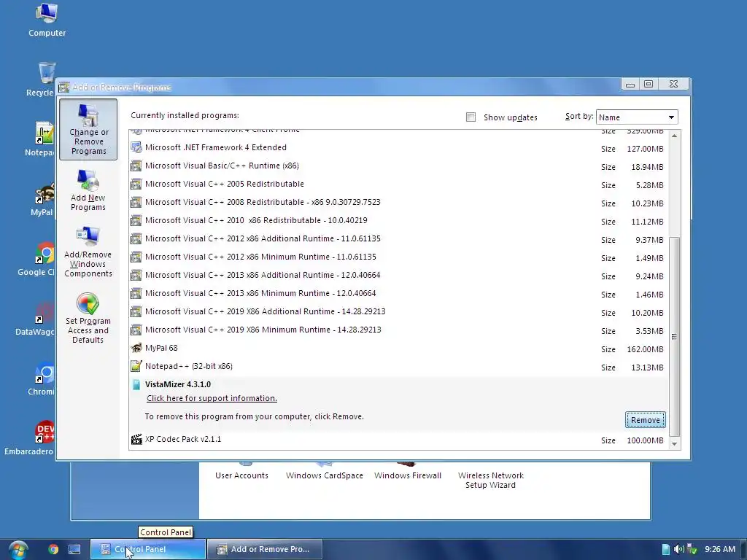This screenshot has height=560, width=747.
Task: Click the Visual C++ 2010 x86 Redistributable icon
Action: pos(136,220)
